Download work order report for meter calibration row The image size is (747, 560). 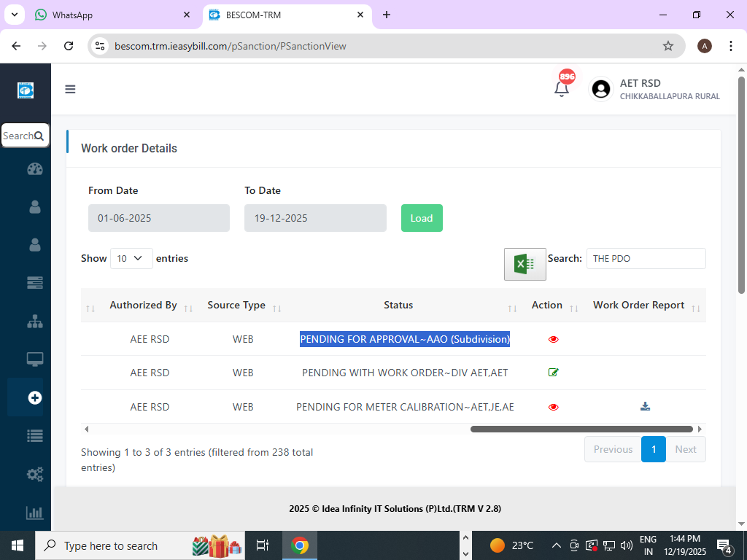click(645, 406)
